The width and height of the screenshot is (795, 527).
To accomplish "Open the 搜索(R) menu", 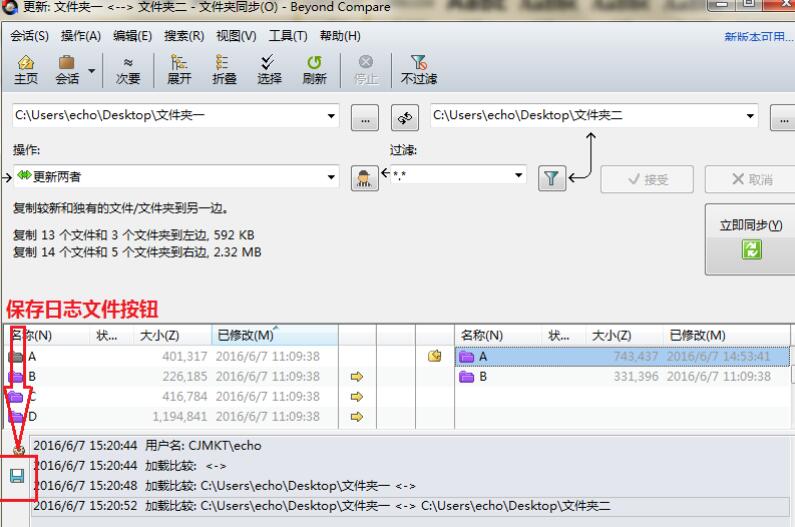I will coord(184,36).
